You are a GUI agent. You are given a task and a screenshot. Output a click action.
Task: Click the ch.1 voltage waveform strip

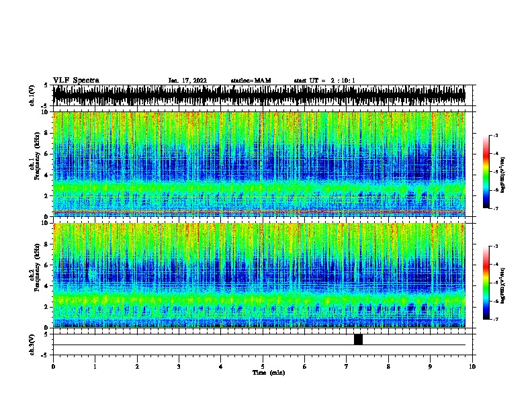(x=259, y=95)
